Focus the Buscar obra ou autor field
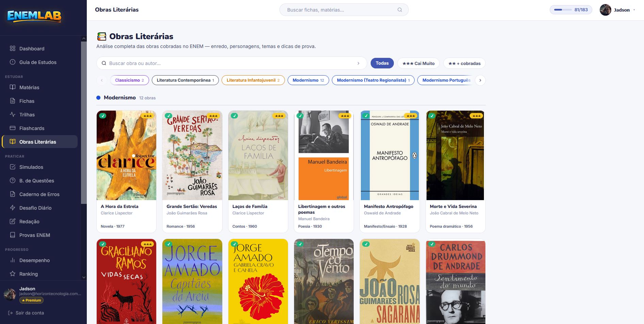644x324 pixels. (x=231, y=63)
